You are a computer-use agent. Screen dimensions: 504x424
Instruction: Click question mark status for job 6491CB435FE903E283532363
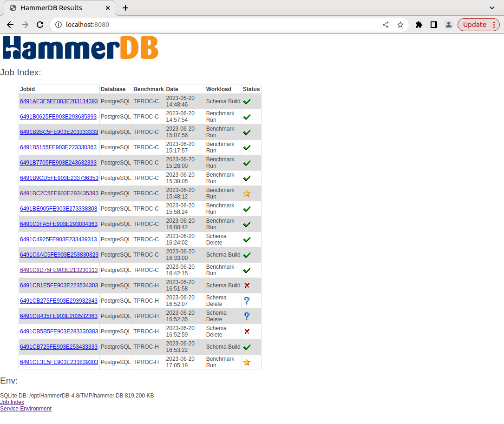coord(247,316)
